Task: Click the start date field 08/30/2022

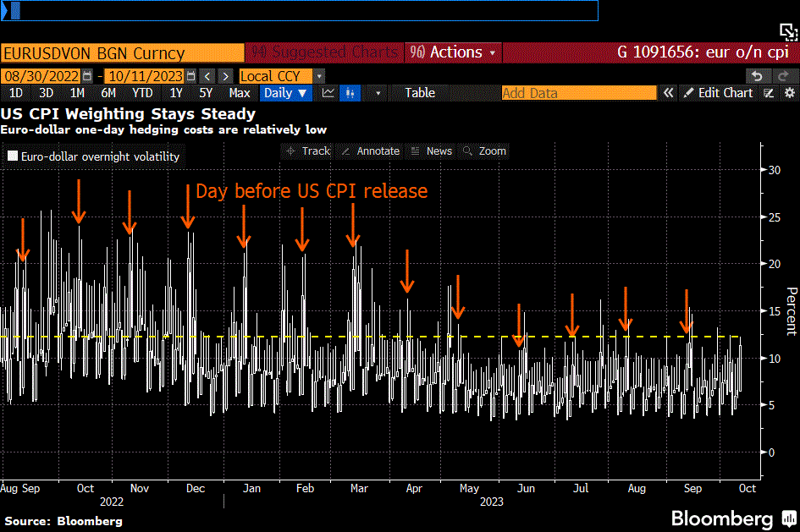Action: pyautogui.click(x=41, y=76)
